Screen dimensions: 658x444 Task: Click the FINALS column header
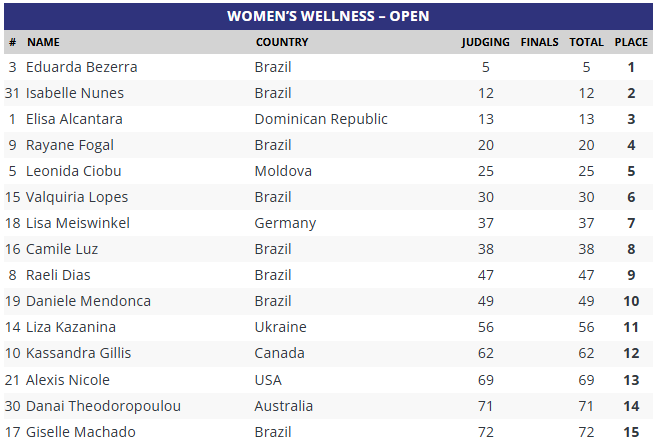tap(539, 42)
